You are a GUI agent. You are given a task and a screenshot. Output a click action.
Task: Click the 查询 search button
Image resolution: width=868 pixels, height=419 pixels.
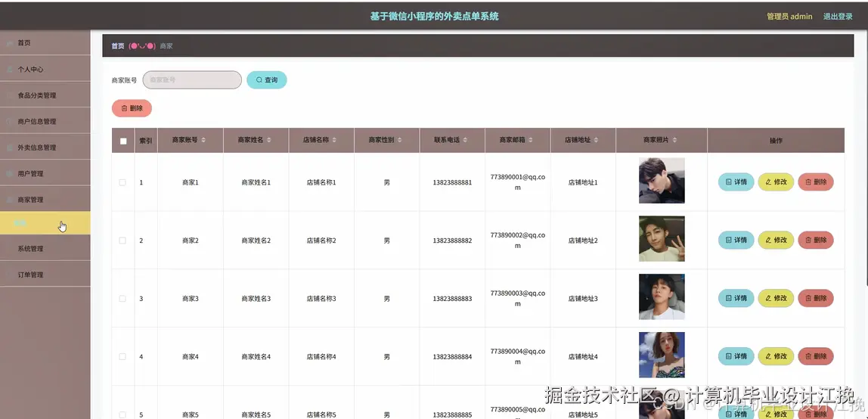267,79
